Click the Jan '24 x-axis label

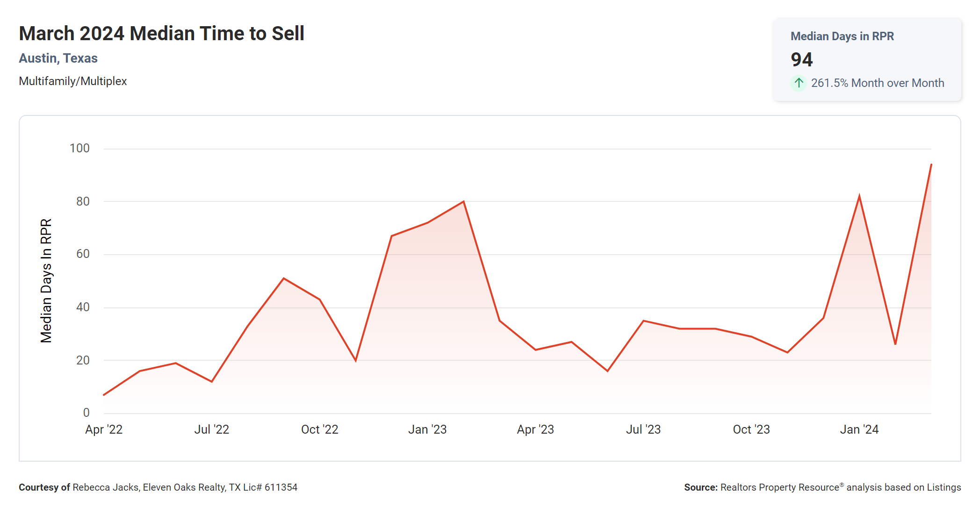pyautogui.click(x=859, y=429)
